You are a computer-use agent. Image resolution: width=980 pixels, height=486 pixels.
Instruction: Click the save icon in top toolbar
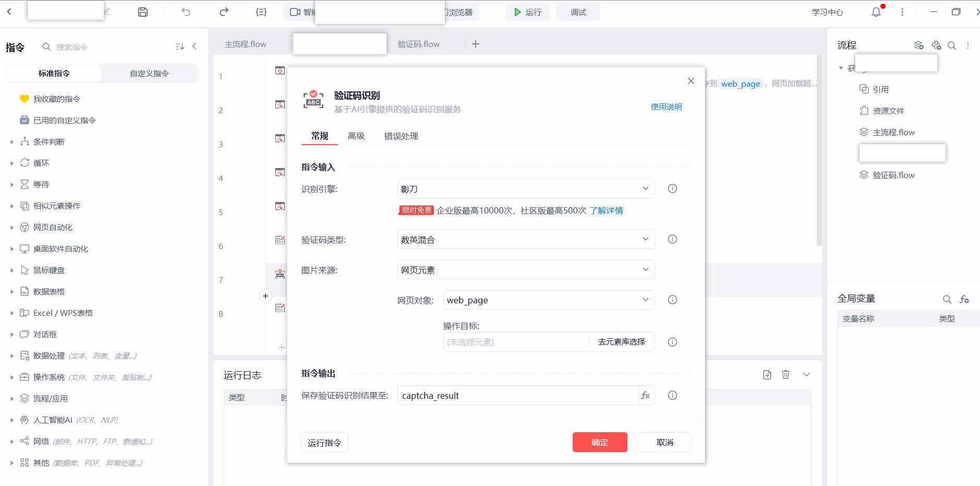click(143, 12)
